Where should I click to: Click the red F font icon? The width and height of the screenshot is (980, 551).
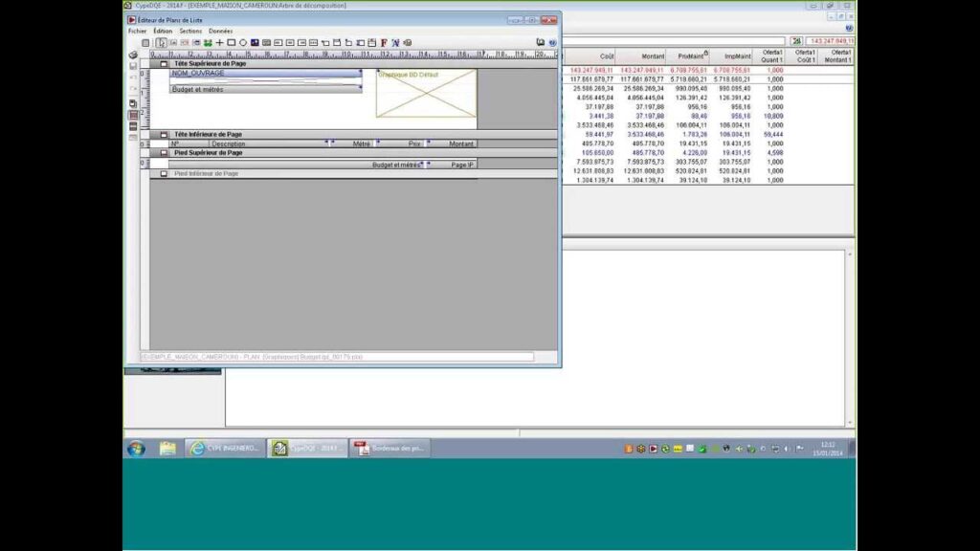click(x=384, y=43)
